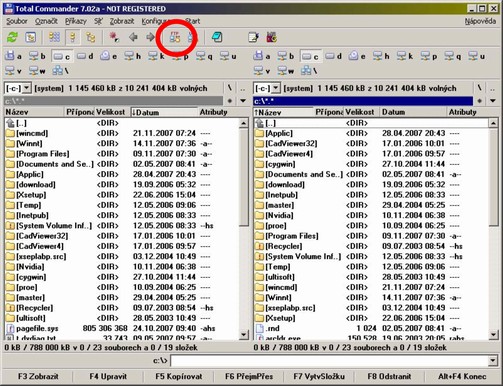Select network drive w in left panel
This screenshot has height=386, width=503.
click(37, 70)
